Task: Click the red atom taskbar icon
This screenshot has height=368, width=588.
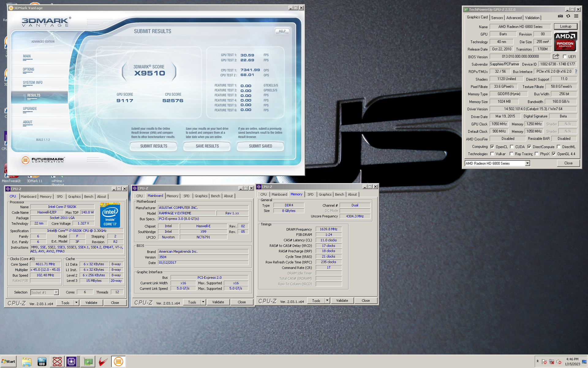Action: click(57, 362)
